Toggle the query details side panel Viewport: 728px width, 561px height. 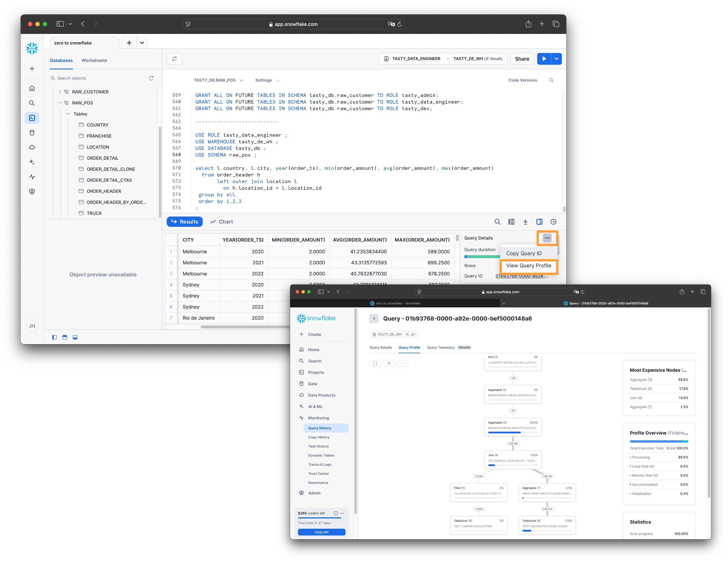539,222
